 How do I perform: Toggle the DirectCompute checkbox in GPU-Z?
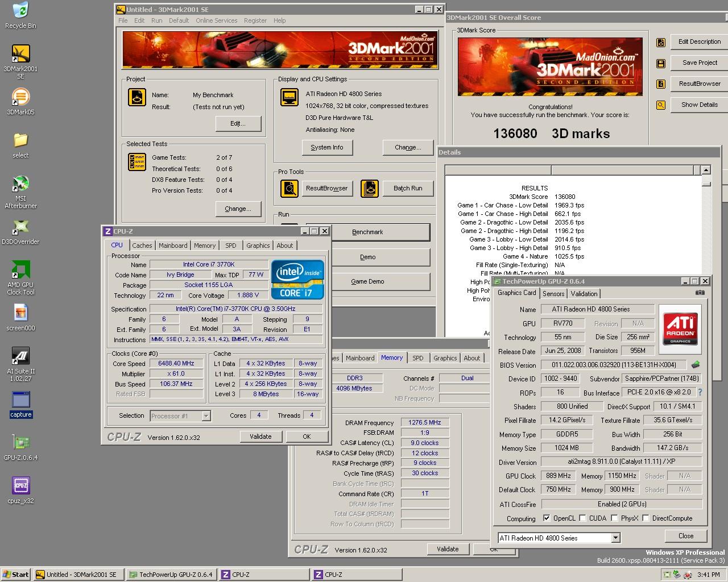click(x=646, y=518)
